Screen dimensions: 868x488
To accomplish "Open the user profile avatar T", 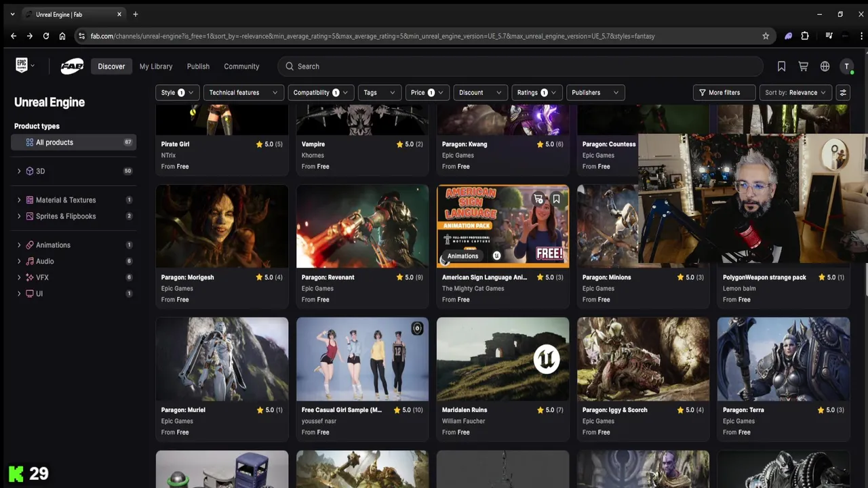I will [x=846, y=66].
